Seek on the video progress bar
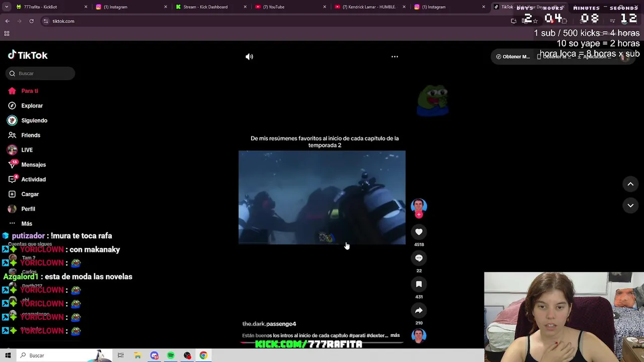Image resolution: width=644 pixels, height=362 pixels. pos(322,343)
